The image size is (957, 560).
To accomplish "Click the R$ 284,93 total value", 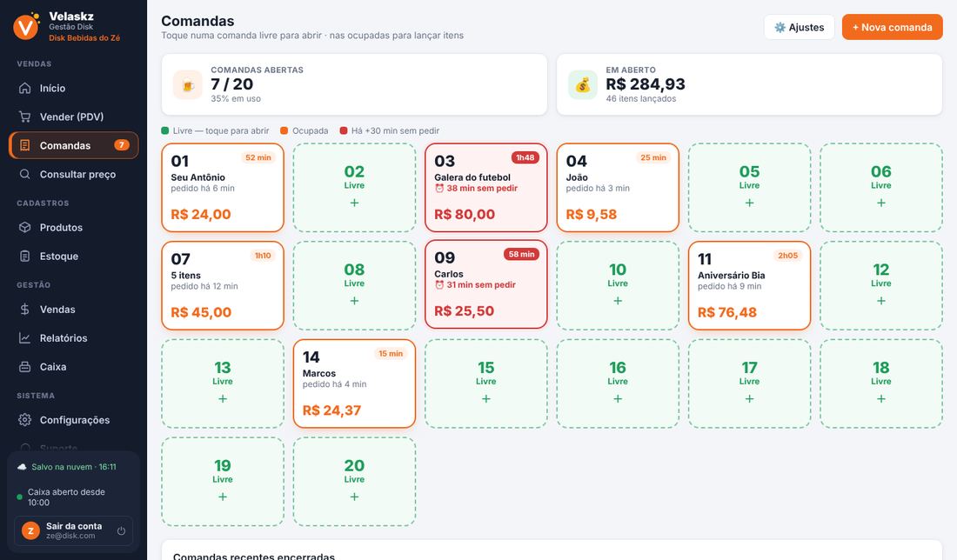I will tap(646, 84).
